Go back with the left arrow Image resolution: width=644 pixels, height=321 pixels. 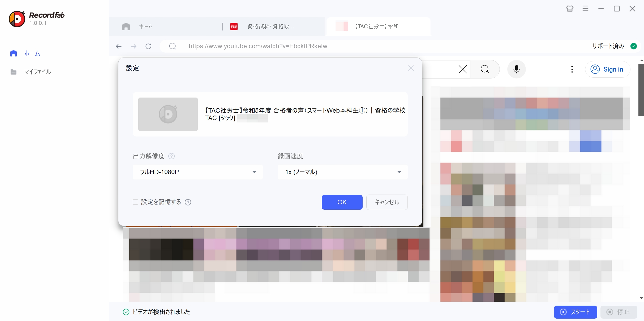coord(119,46)
